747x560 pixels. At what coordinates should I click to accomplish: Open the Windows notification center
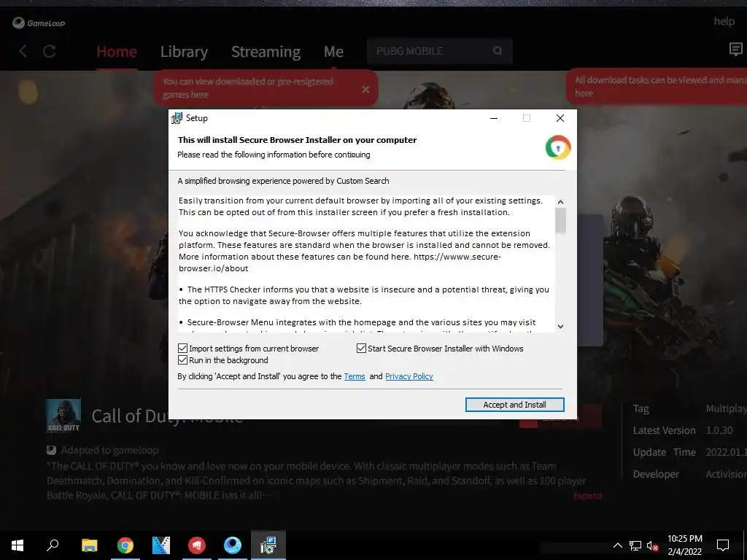coord(723,545)
